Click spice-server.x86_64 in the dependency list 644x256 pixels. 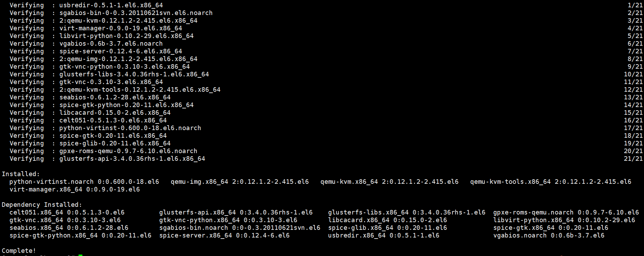[195, 235]
